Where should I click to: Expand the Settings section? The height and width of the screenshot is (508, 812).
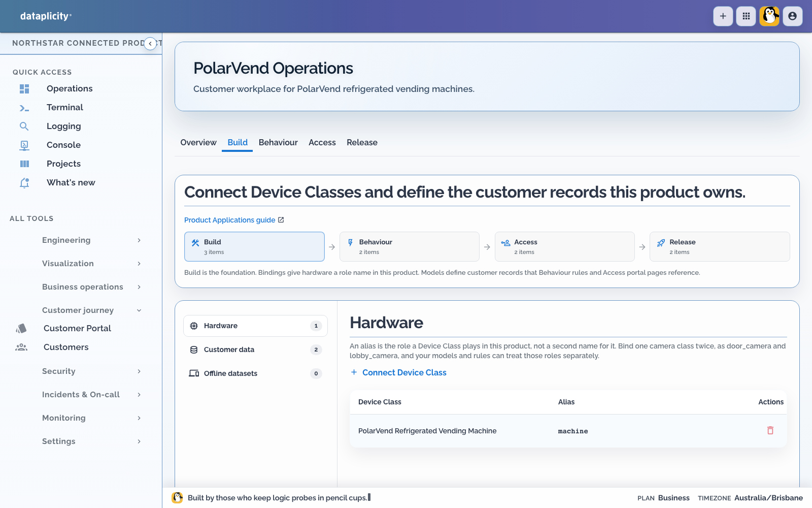pos(91,441)
